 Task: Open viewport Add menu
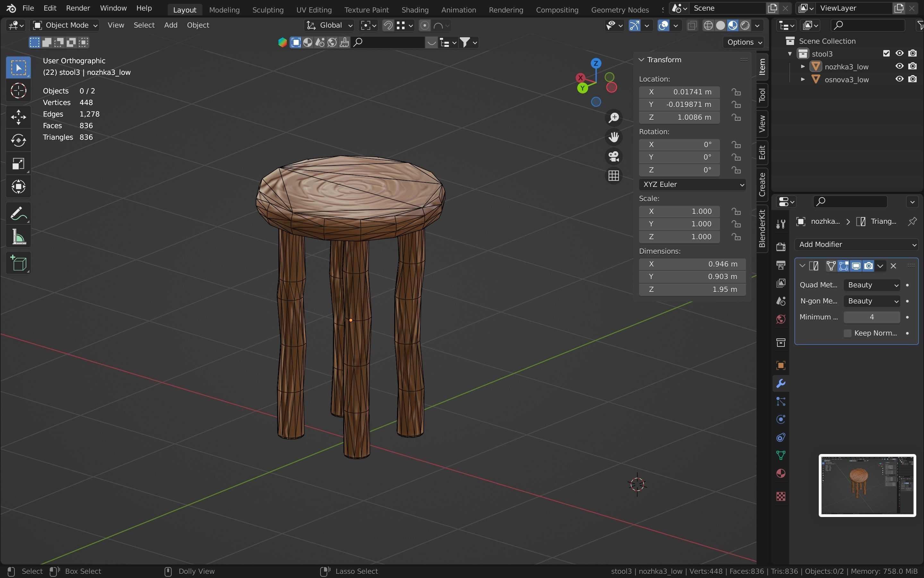click(171, 25)
